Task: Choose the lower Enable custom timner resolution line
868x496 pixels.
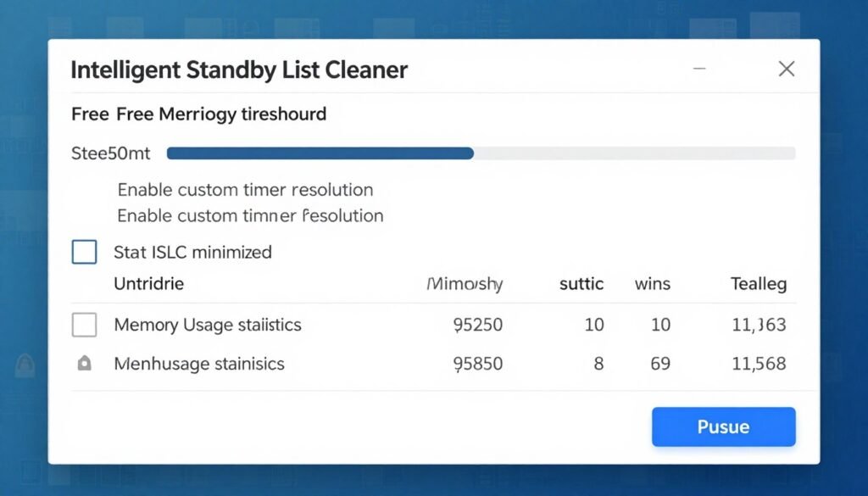Action: tap(250, 215)
